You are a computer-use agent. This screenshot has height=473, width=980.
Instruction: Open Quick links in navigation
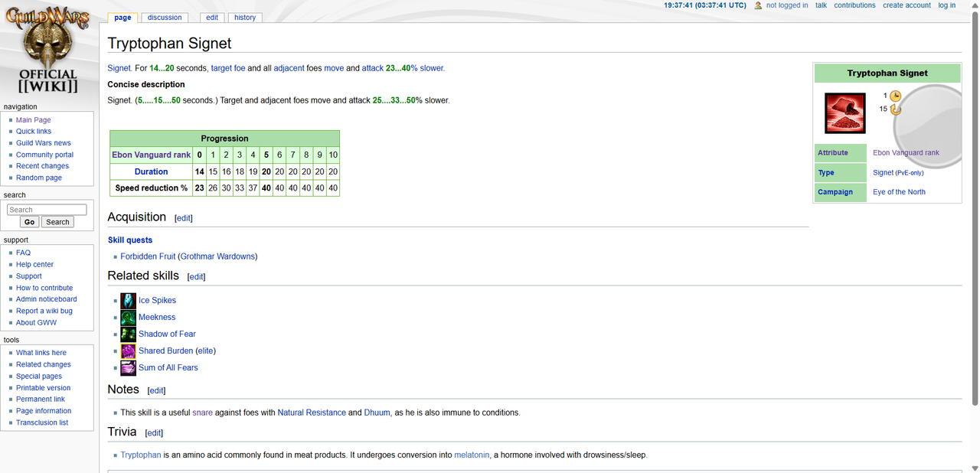point(34,132)
